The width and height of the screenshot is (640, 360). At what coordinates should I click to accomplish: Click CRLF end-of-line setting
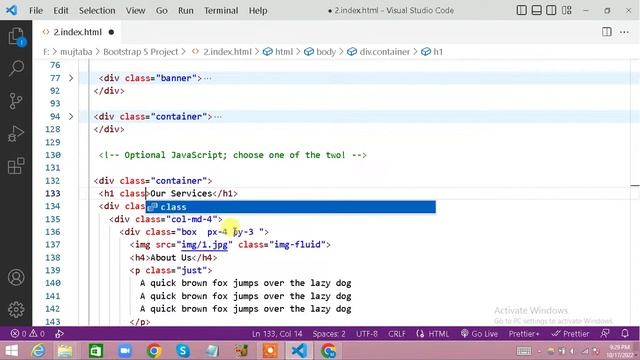tap(397, 333)
